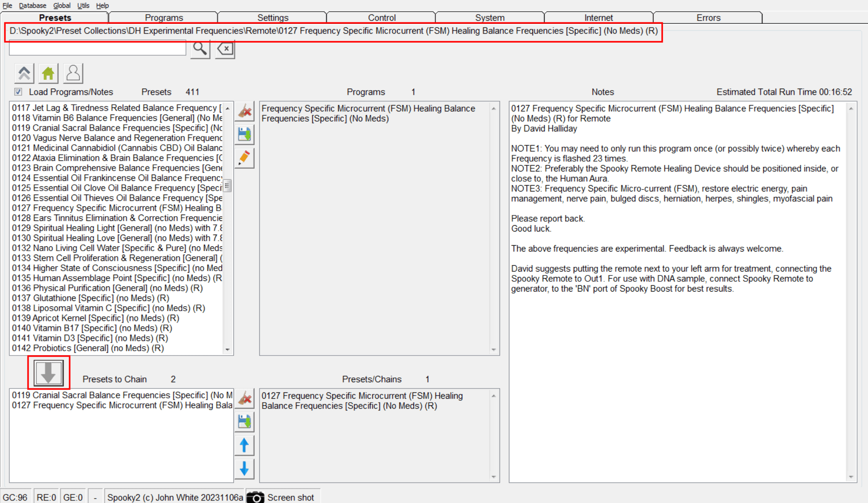Click save disk icon beside chain list
Image resolution: width=868 pixels, height=503 pixels.
pos(245,422)
